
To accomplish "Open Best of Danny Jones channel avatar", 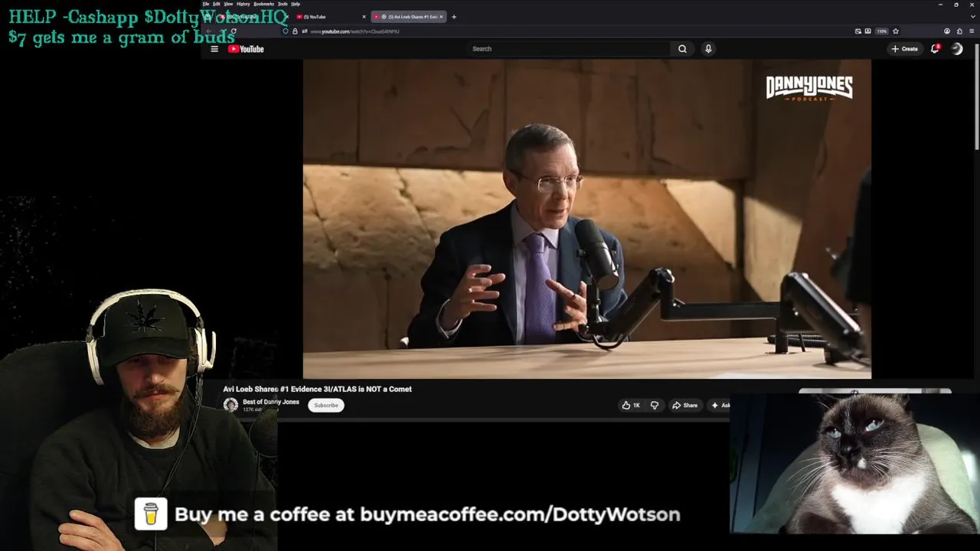I will pos(230,405).
